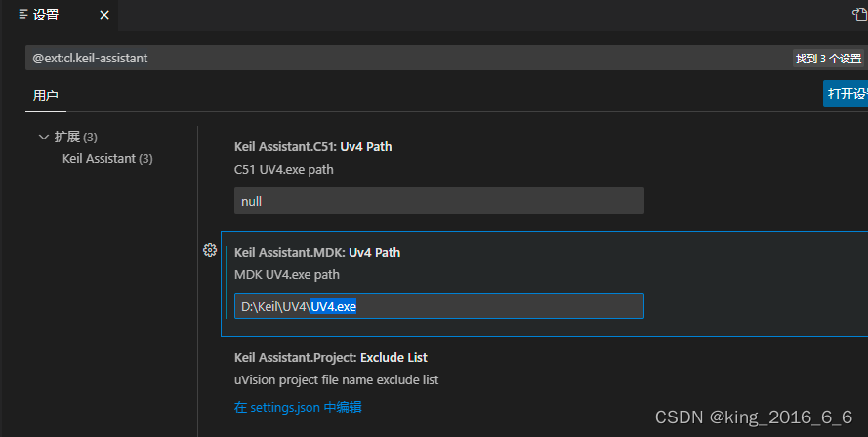Select the 设置 editor tab title
Viewport: 868px width, 437px height.
pos(46,15)
